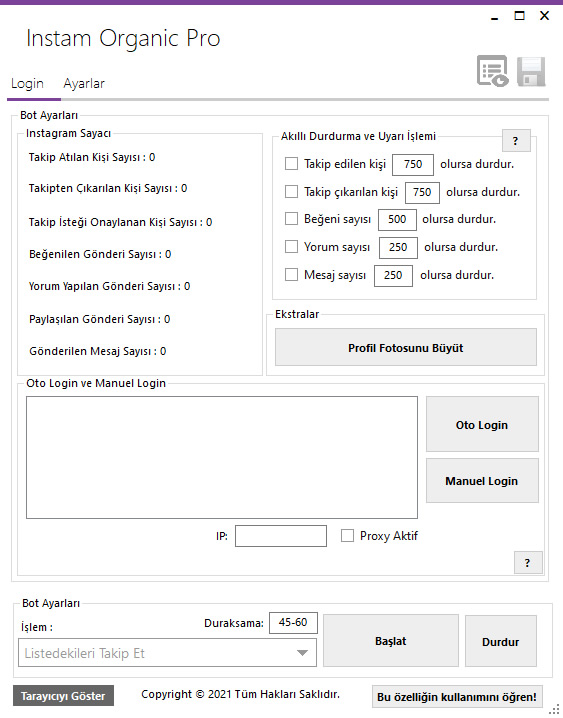Focus the IP address input field

tap(281, 536)
